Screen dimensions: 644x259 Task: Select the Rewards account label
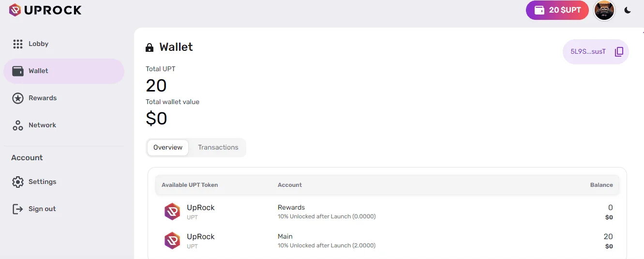tap(291, 208)
